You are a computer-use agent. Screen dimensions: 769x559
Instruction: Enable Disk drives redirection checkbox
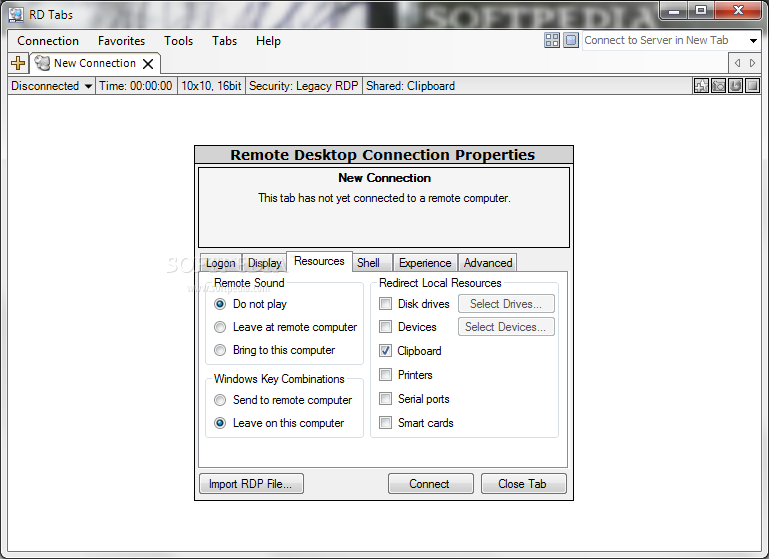(385, 304)
